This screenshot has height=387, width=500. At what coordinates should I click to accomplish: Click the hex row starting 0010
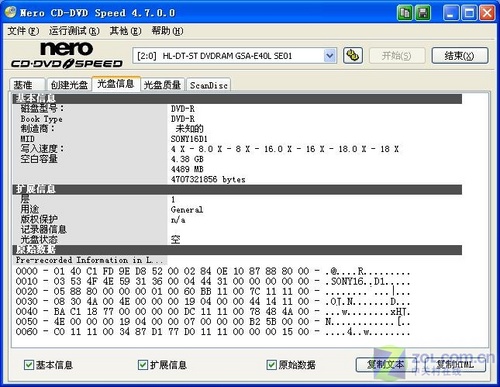(x=212, y=281)
